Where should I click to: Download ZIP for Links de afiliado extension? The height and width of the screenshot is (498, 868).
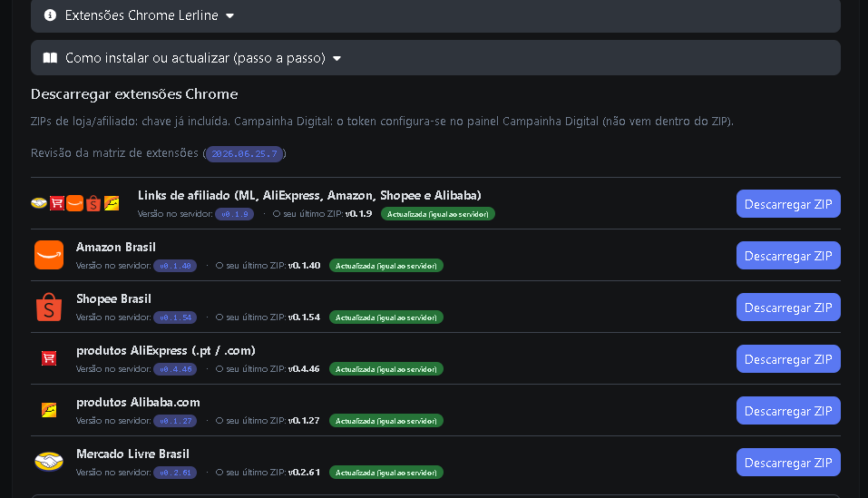tap(788, 204)
